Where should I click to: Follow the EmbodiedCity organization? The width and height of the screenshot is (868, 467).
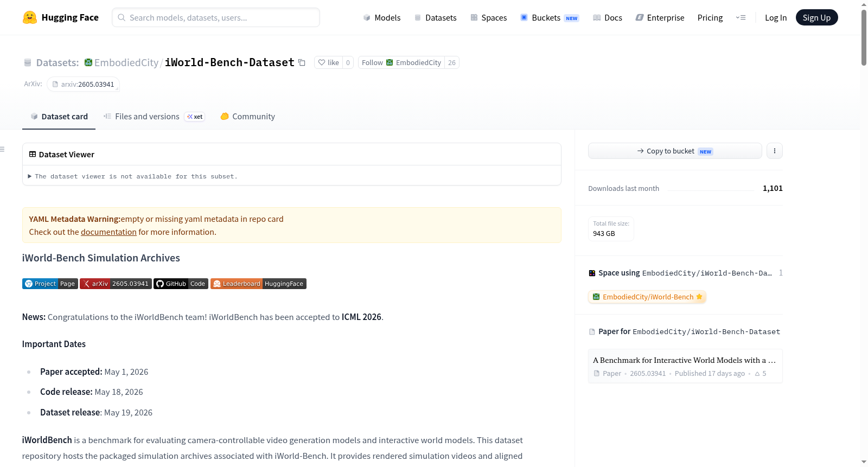pyautogui.click(x=401, y=63)
